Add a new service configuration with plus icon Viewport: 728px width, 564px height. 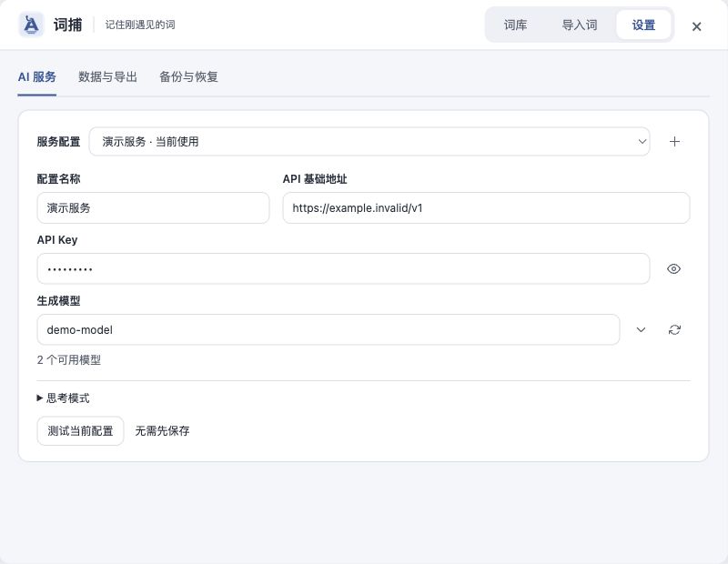[x=674, y=142]
